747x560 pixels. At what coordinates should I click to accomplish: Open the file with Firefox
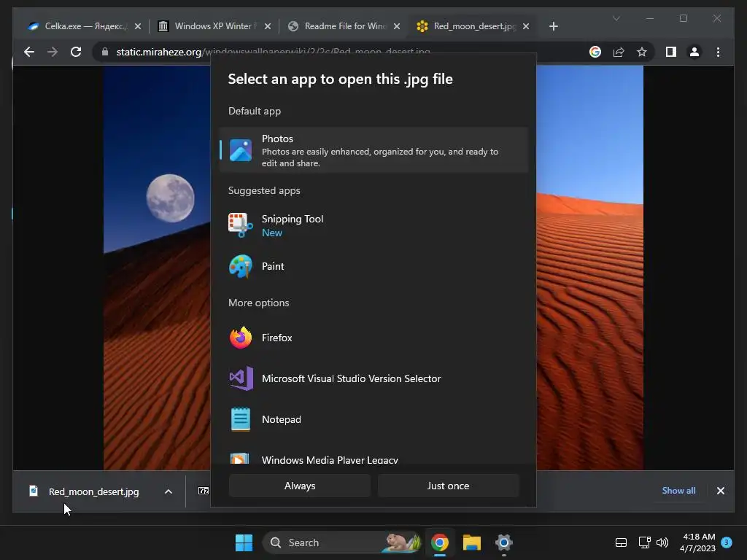point(374,338)
